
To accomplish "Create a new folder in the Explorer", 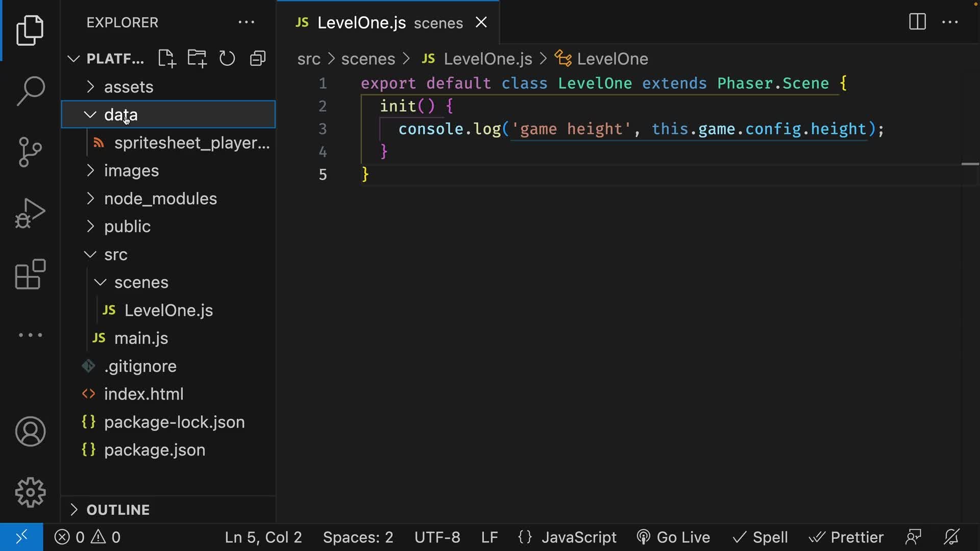I will (x=197, y=58).
